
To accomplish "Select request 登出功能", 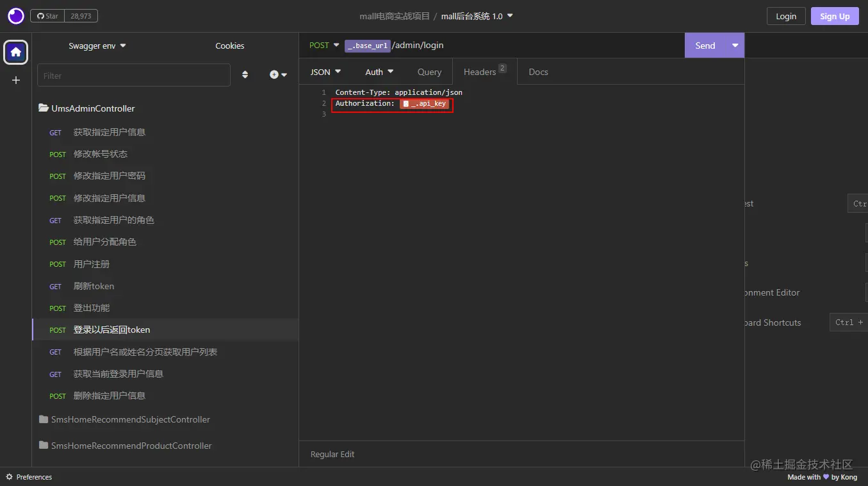I will click(165, 308).
